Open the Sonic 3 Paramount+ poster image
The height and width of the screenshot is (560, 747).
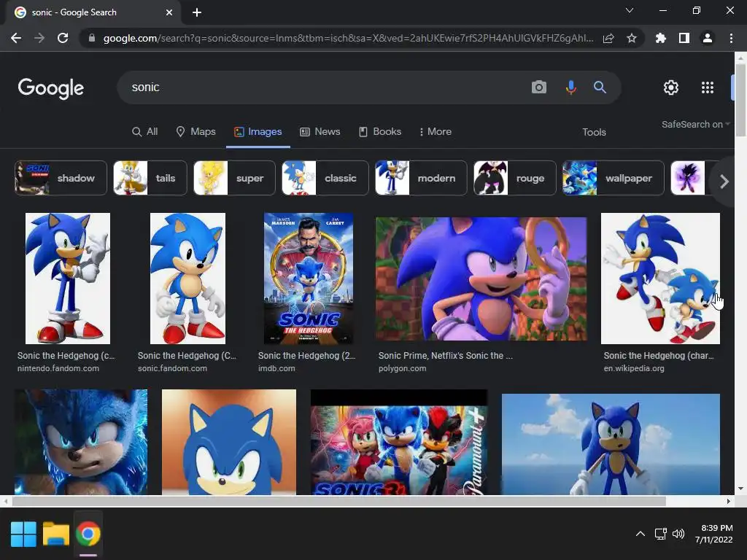[399, 443]
